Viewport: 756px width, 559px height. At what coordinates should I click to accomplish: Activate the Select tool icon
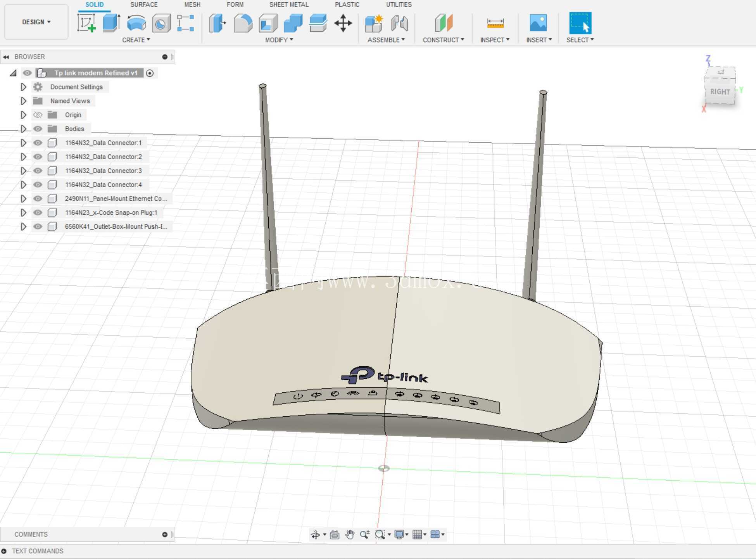(x=580, y=23)
